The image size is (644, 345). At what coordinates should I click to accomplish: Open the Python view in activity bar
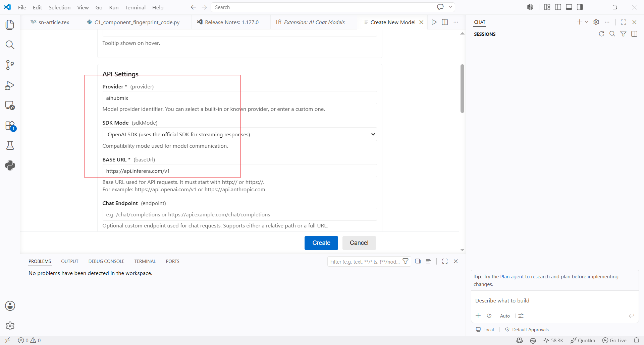click(10, 165)
